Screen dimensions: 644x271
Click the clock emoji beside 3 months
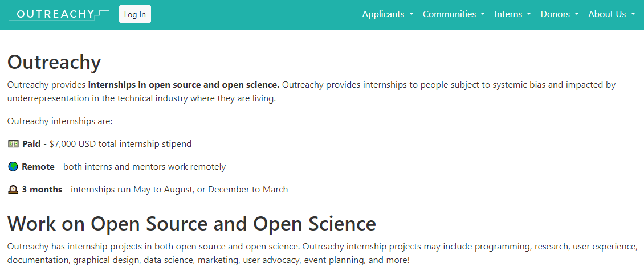pos(14,190)
